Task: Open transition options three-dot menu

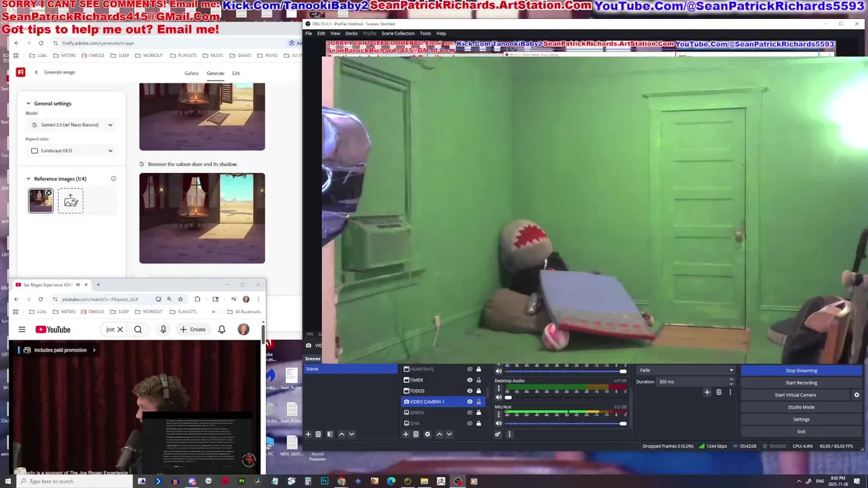Action: (730, 392)
